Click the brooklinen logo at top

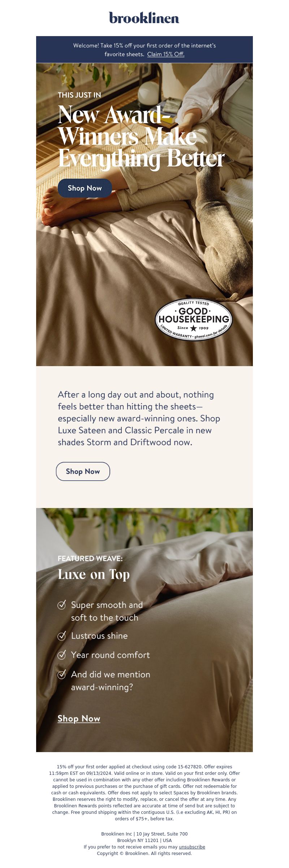tap(144, 18)
